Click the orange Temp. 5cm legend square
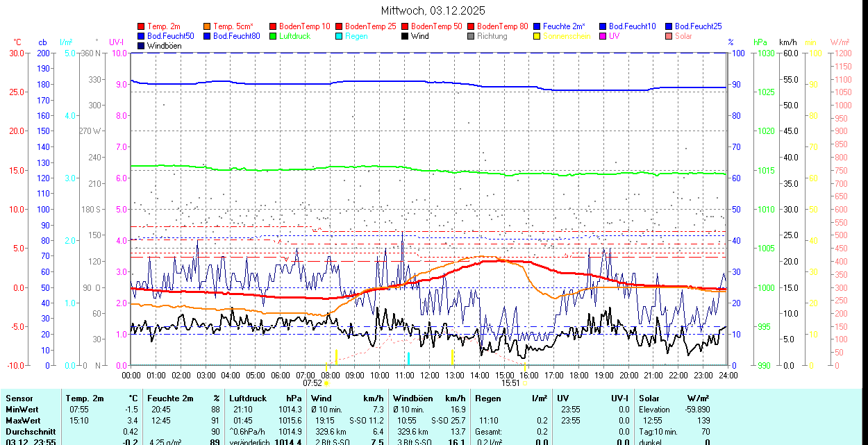868x445 pixels. (x=208, y=26)
